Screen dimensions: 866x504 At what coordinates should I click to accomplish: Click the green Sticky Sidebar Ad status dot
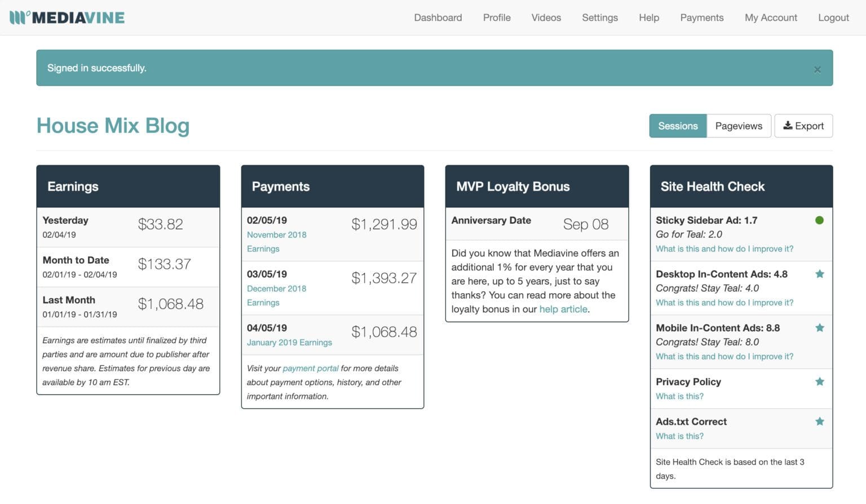coord(819,220)
